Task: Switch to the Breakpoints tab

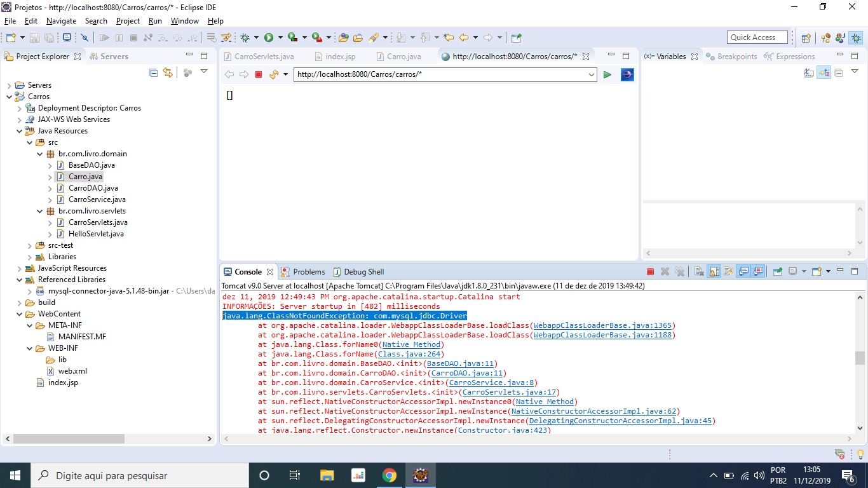Action: 731,57
